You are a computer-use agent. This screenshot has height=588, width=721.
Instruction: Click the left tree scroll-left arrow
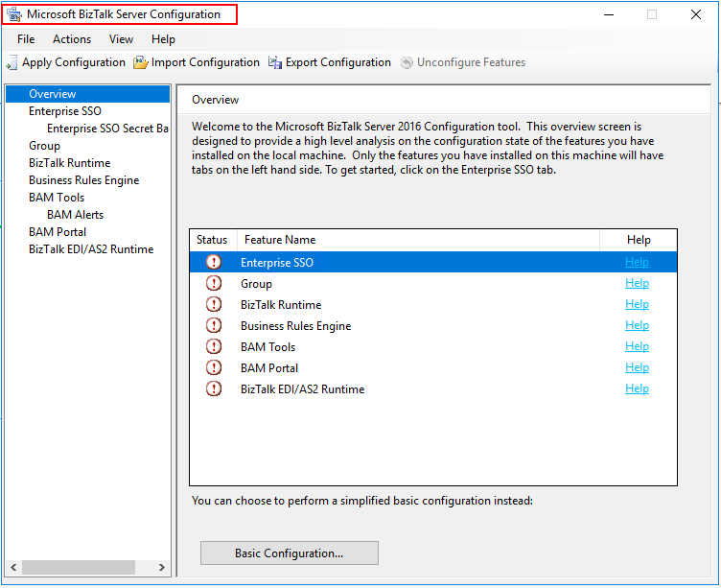pyautogui.click(x=13, y=567)
